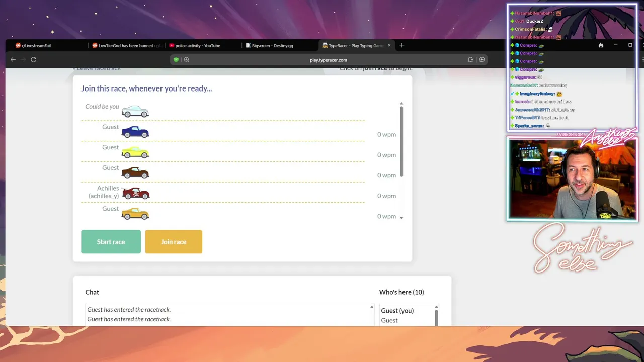This screenshot has height=362, width=644.
Task: Open the LowTierGod has been banned tab
Action: point(126,46)
